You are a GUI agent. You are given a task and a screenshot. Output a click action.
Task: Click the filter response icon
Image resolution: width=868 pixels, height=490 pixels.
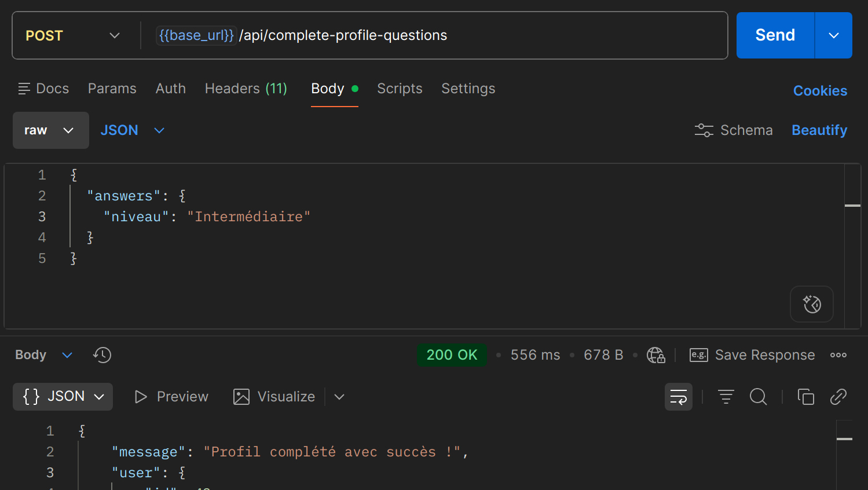tap(726, 397)
